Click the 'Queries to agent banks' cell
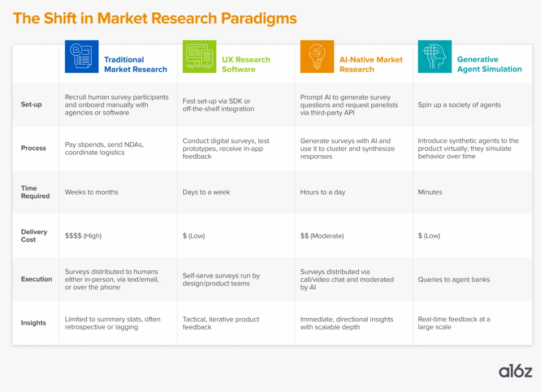 point(454,279)
